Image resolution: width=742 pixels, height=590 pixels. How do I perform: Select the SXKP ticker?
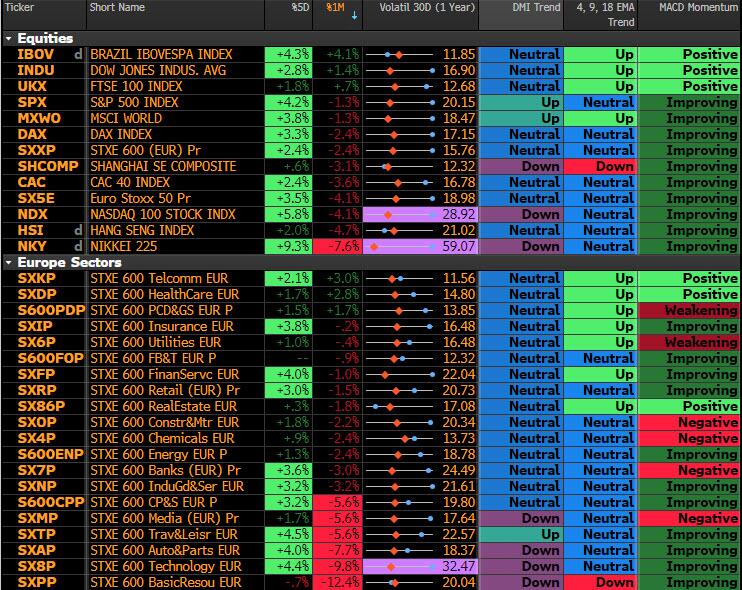coord(36,278)
